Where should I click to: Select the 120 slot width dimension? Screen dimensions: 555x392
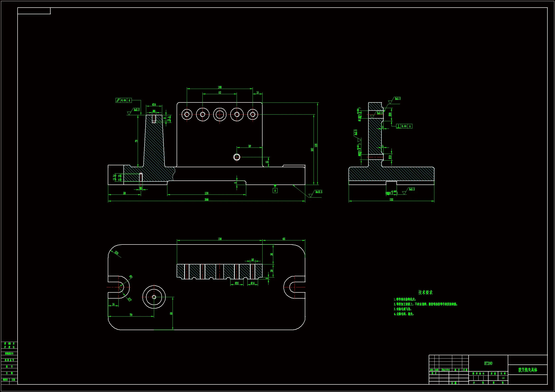tap(207, 193)
